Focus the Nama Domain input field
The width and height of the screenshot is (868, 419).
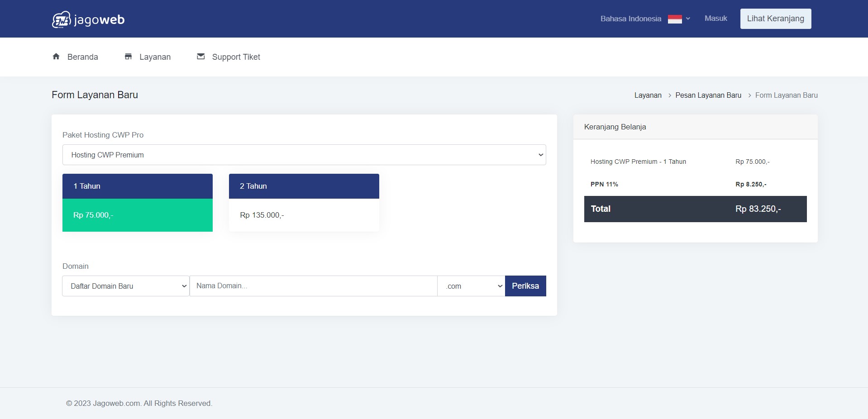pyautogui.click(x=313, y=286)
